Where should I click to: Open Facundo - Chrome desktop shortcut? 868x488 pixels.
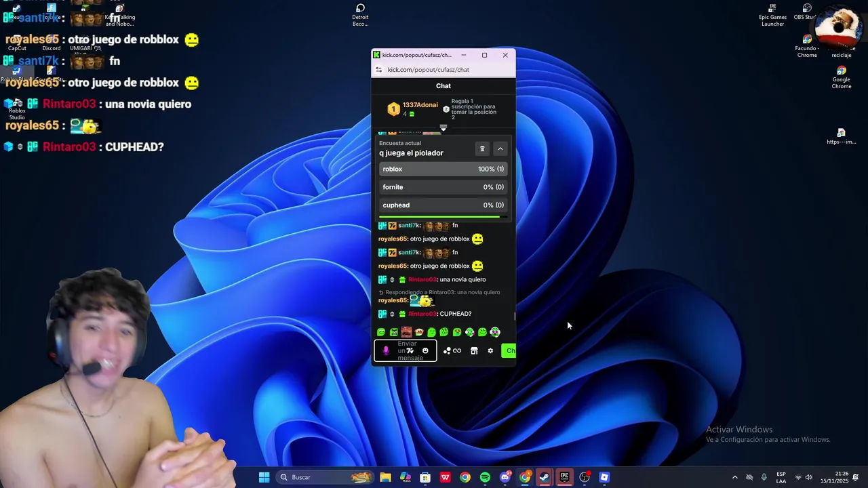(x=807, y=46)
